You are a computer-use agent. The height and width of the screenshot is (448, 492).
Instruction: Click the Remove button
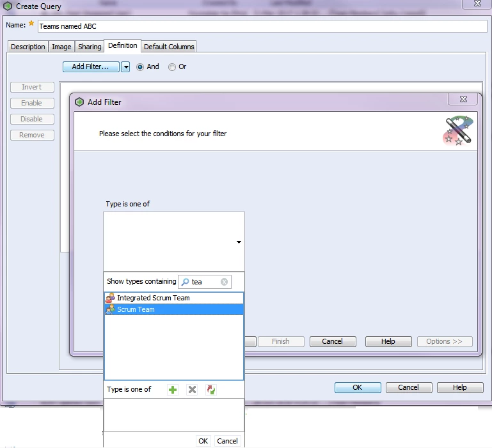tap(32, 135)
